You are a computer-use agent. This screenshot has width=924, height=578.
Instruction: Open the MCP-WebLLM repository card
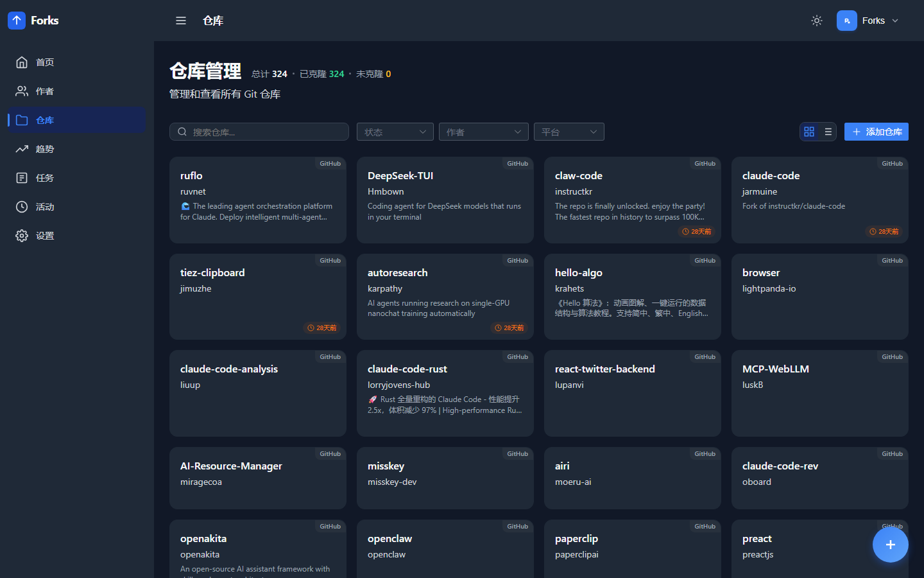(x=820, y=393)
